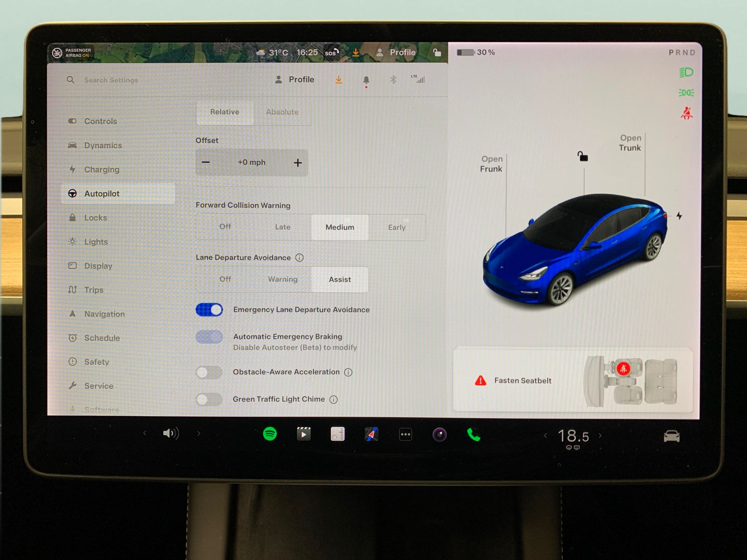The image size is (747, 560).
Task: Open the Schedule settings section
Action: 118,338
